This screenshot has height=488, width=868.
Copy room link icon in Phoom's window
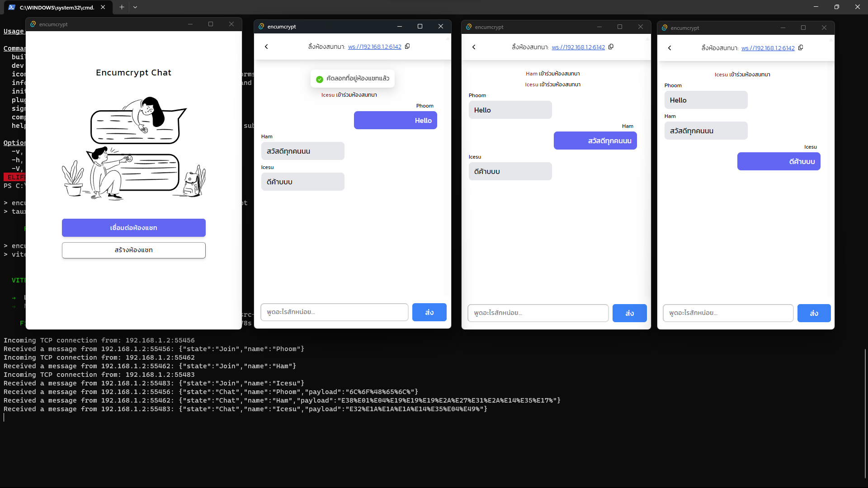pos(407,47)
